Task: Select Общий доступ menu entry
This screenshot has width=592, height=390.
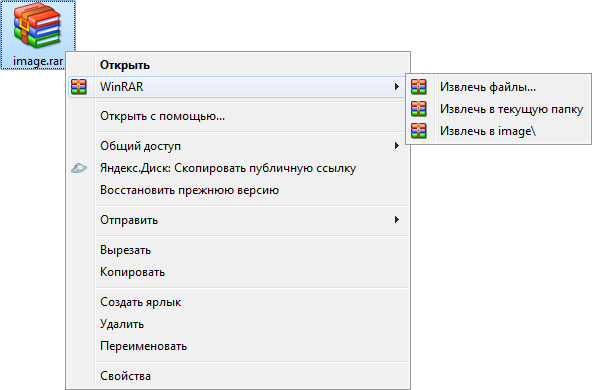Action: [238, 146]
